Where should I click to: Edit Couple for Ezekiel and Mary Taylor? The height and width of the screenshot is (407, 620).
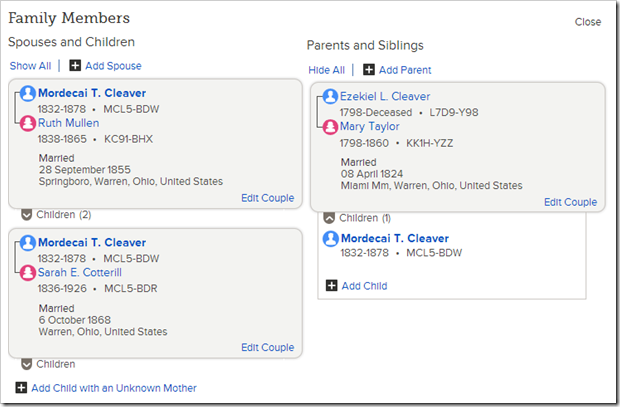(x=570, y=202)
